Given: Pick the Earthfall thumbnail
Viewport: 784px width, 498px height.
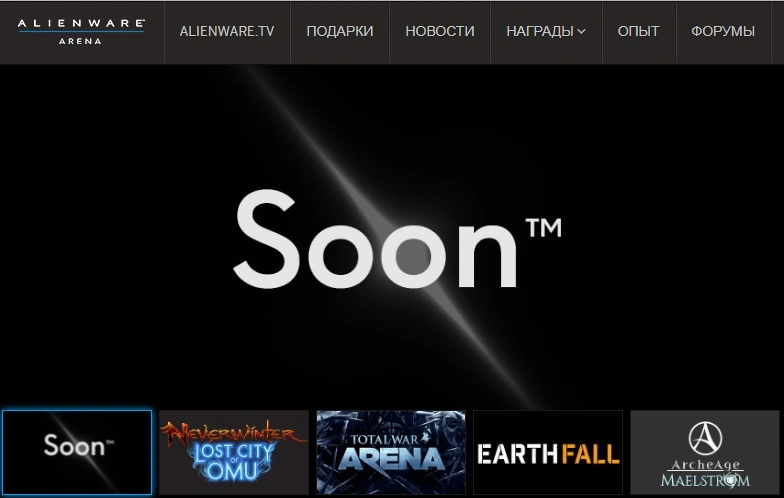Looking at the screenshot, I should coord(548,452).
